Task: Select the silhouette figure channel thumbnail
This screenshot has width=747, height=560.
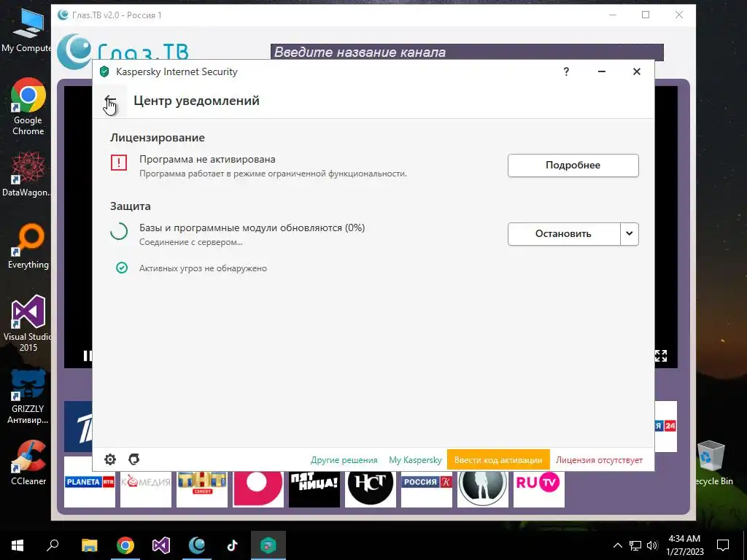Action: pyautogui.click(x=483, y=489)
